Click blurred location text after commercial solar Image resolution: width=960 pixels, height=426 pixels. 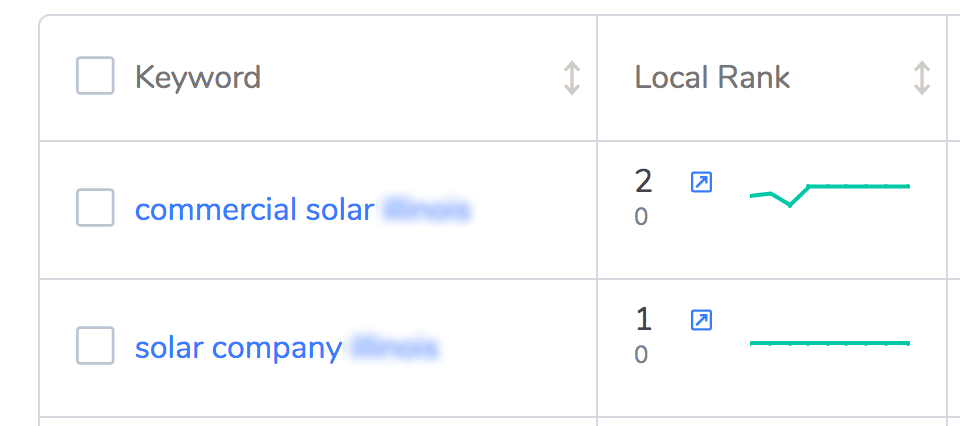point(427,210)
